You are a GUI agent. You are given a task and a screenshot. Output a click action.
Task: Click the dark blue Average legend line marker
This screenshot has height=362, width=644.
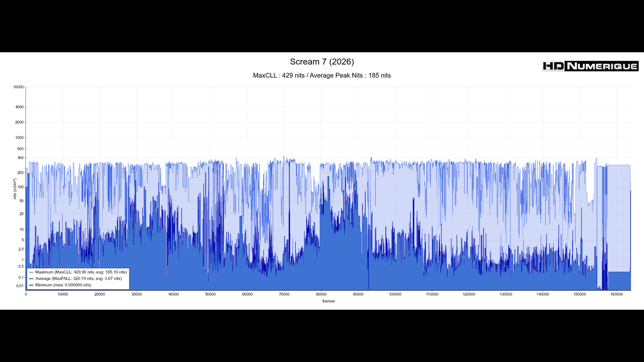click(31, 279)
